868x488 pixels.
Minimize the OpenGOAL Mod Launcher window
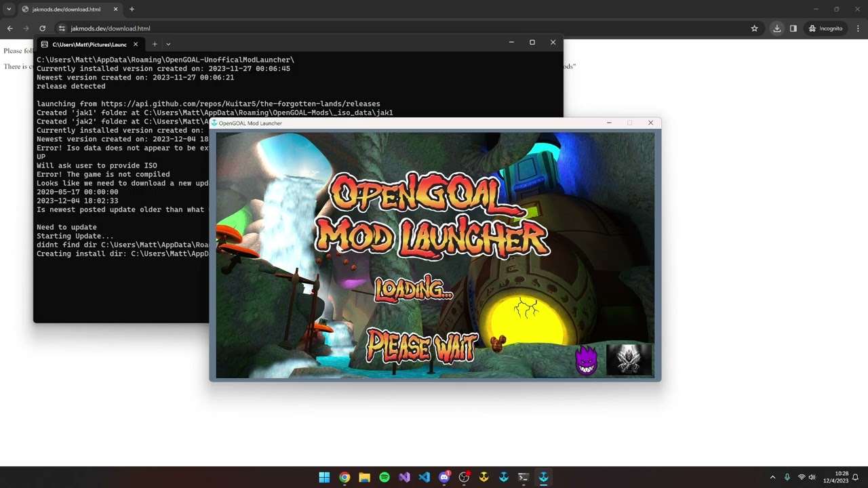tap(609, 123)
